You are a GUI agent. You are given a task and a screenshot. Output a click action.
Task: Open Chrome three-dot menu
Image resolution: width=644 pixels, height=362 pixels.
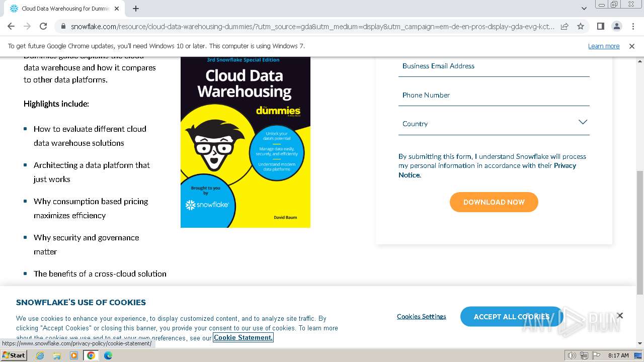[632, 26]
